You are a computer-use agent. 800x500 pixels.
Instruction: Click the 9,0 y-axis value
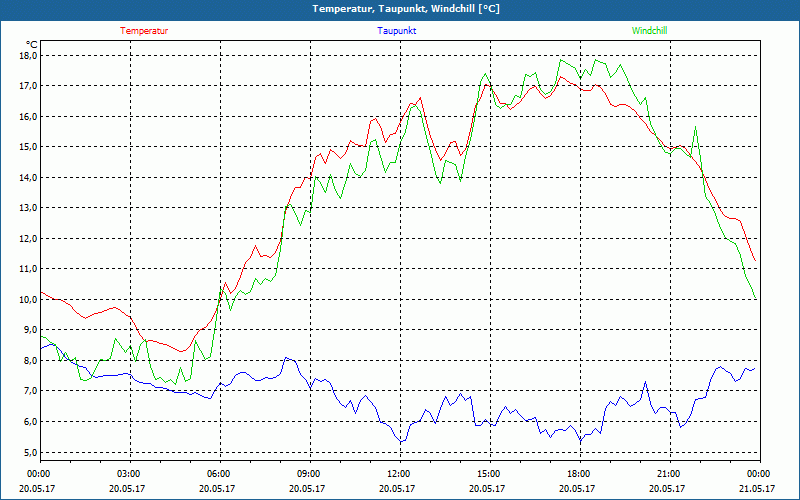pos(30,330)
